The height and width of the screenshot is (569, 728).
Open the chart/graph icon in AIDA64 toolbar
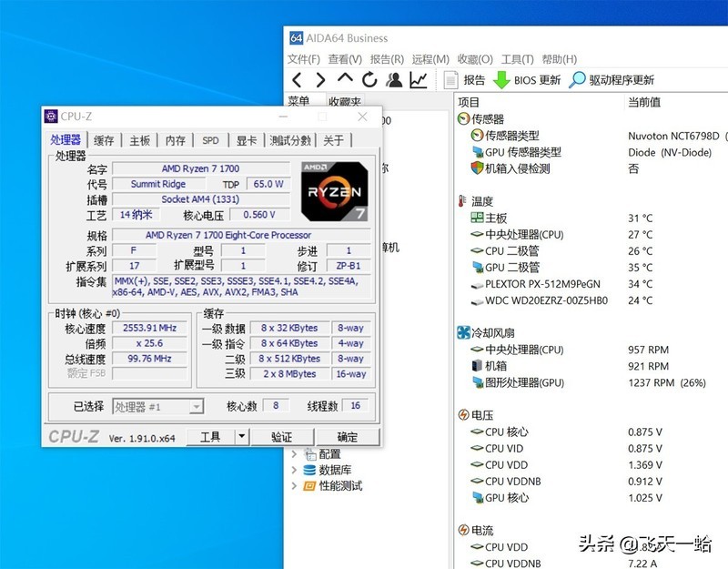click(x=419, y=80)
